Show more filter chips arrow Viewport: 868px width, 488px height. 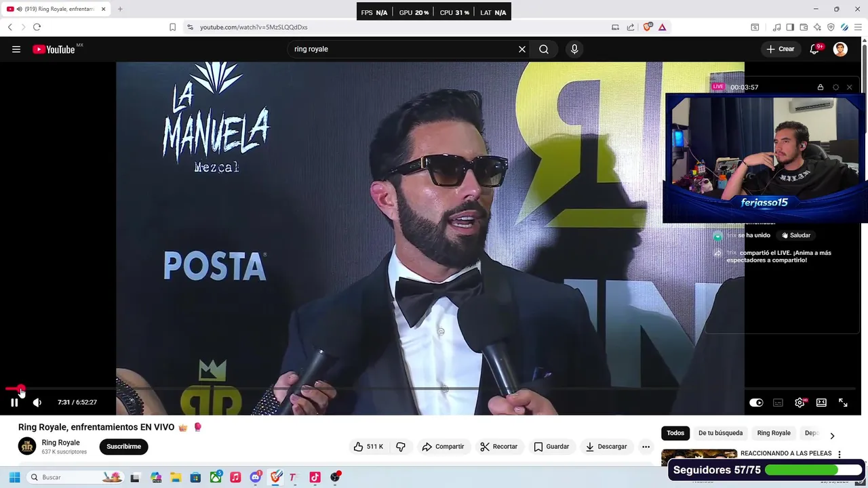click(x=832, y=436)
